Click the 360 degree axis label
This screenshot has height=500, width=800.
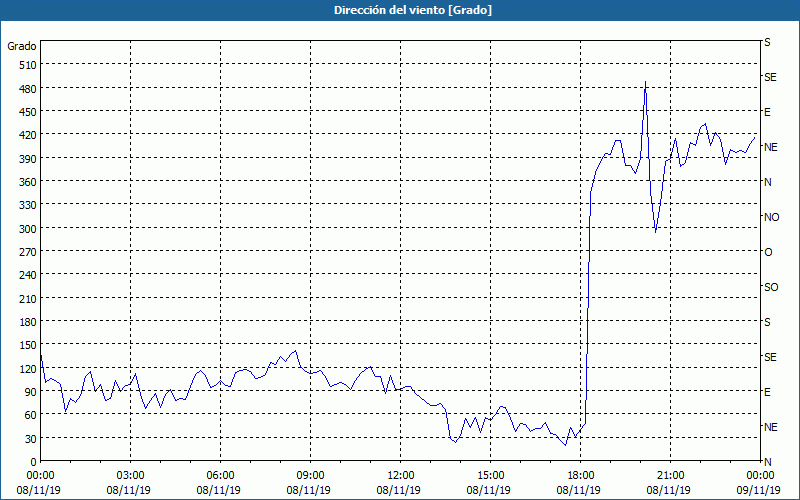coord(28,182)
